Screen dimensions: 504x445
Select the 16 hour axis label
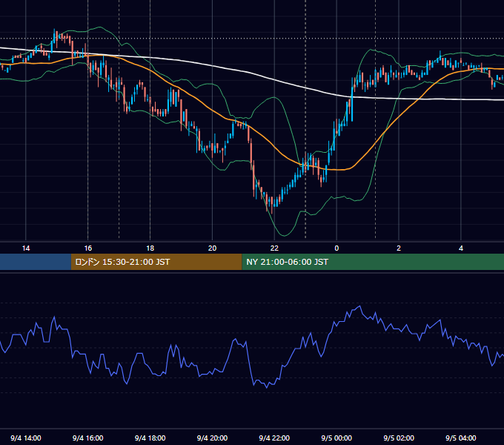pyautogui.click(x=87, y=248)
